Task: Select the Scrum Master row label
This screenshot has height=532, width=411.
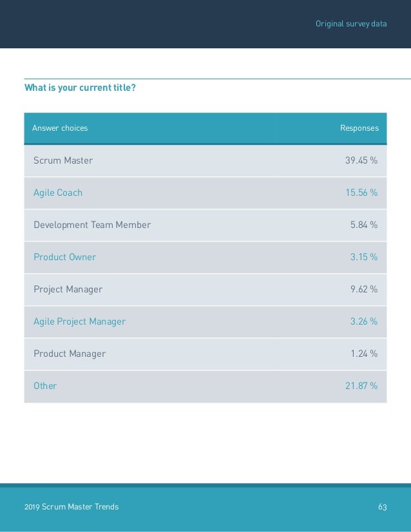Action: (63, 160)
